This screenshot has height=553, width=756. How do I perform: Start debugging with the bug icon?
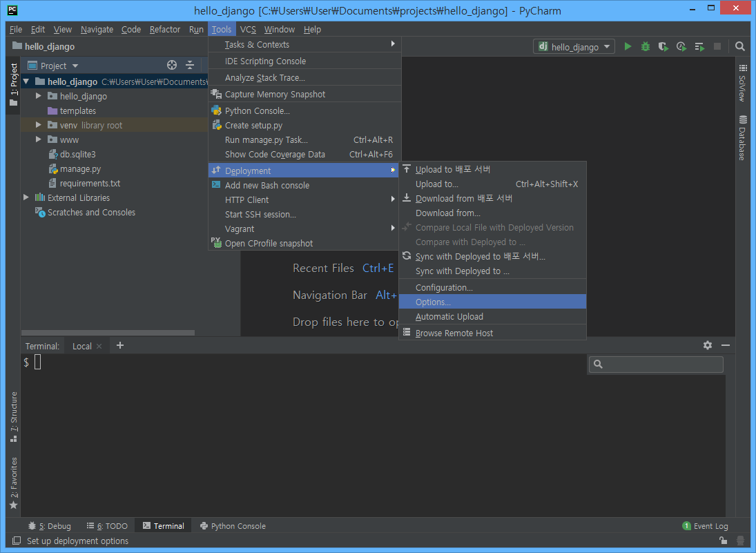point(645,47)
